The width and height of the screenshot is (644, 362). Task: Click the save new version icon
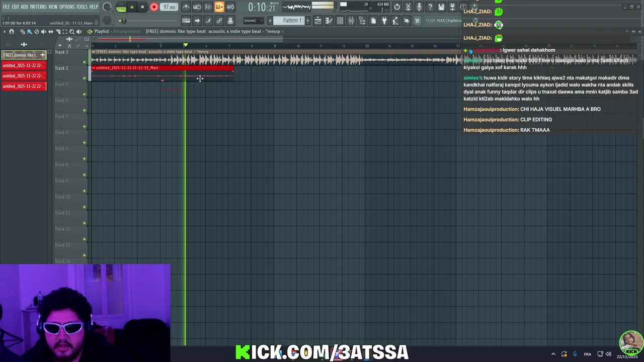452,7
